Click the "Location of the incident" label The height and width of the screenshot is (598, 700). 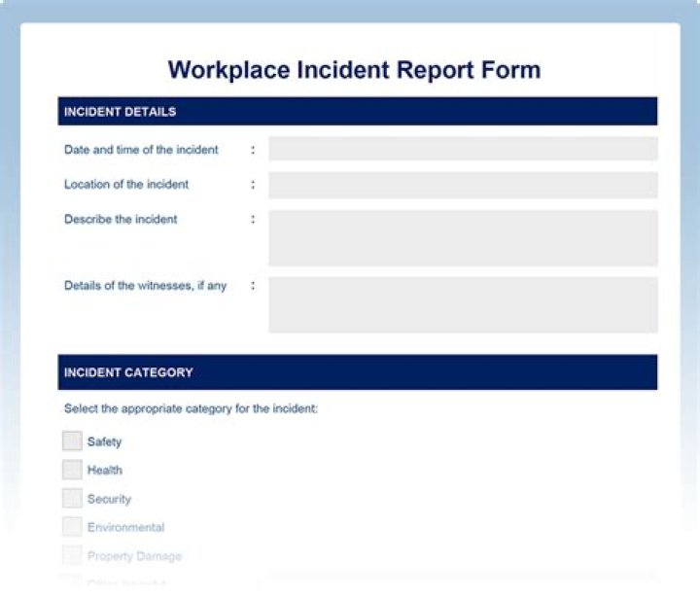[x=126, y=185]
